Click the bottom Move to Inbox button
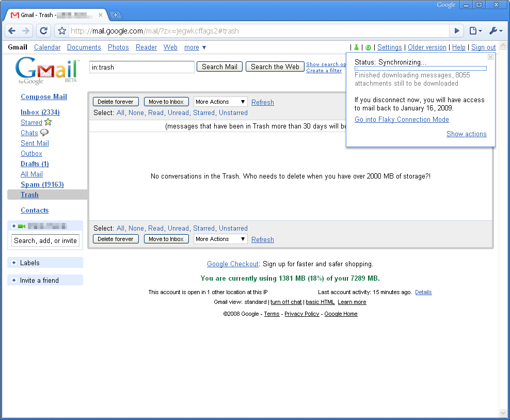The image size is (510, 420). 166,239
